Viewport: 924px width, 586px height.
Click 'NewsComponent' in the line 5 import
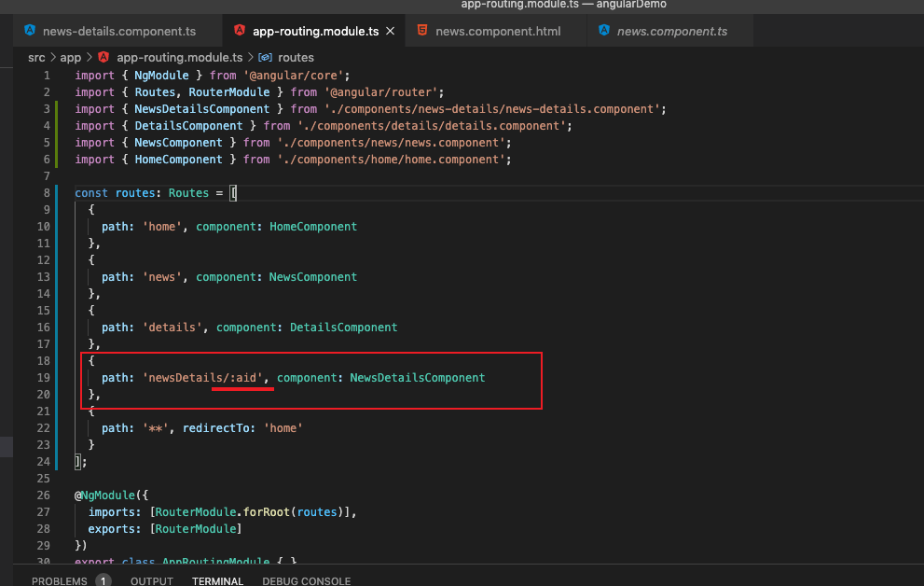(179, 143)
